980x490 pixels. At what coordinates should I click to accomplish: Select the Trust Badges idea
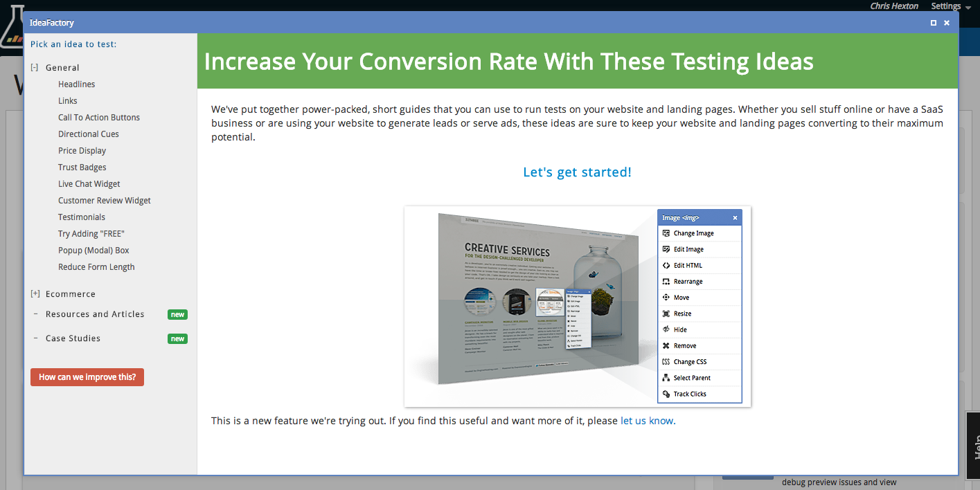tap(82, 167)
